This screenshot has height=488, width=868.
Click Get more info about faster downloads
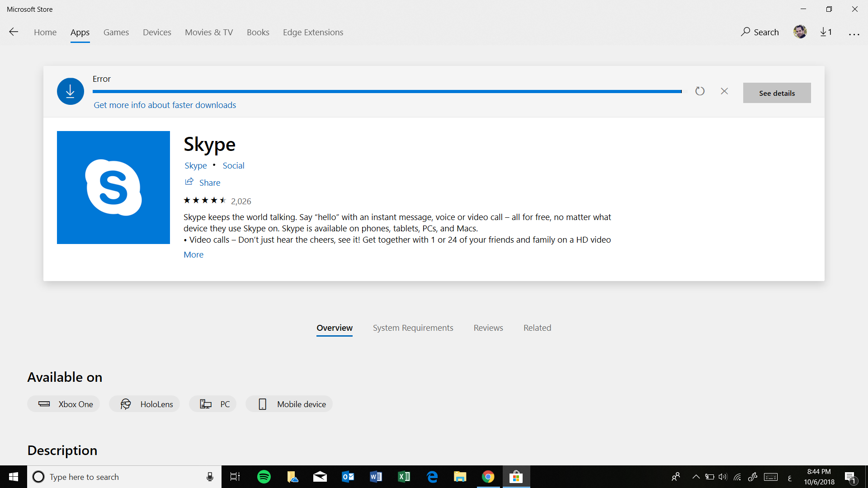pos(165,105)
